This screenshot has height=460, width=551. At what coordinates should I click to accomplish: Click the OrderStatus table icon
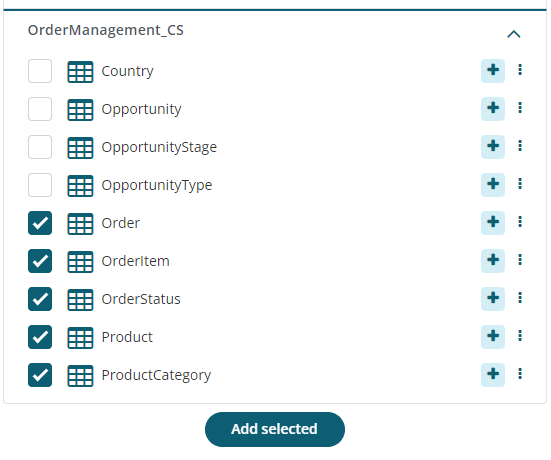pos(80,300)
